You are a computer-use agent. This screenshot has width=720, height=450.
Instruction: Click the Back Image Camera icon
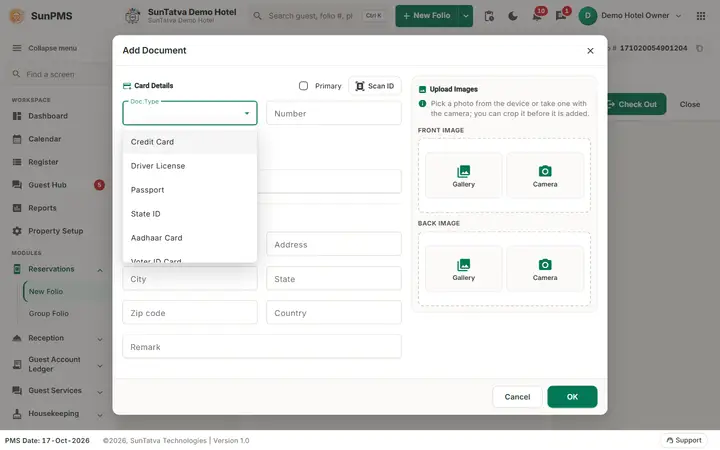pyautogui.click(x=545, y=264)
